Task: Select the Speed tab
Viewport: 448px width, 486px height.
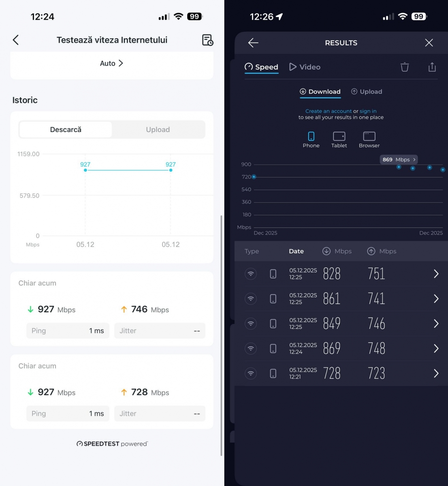Action: (262, 67)
